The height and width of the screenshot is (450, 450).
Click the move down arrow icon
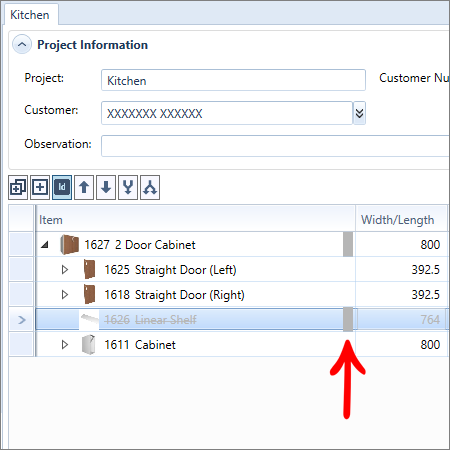pos(106,187)
